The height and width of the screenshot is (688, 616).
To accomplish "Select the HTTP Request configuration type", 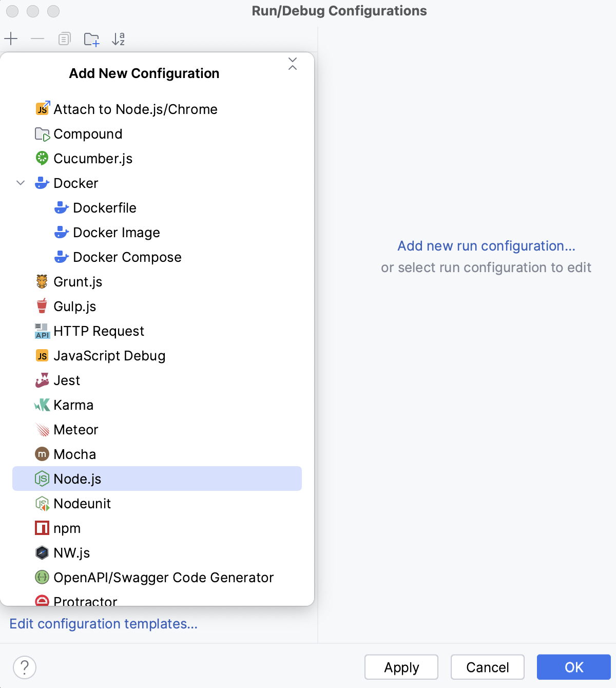I will click(x=99, y=331).
